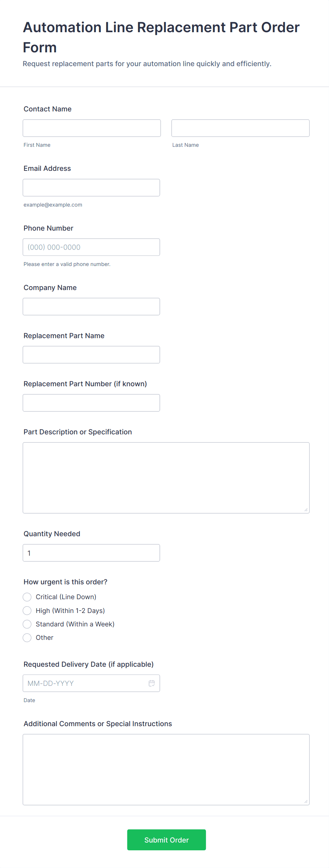Focus the Last Name field
The image size is (329, 868).
click(x=241, y=128)
